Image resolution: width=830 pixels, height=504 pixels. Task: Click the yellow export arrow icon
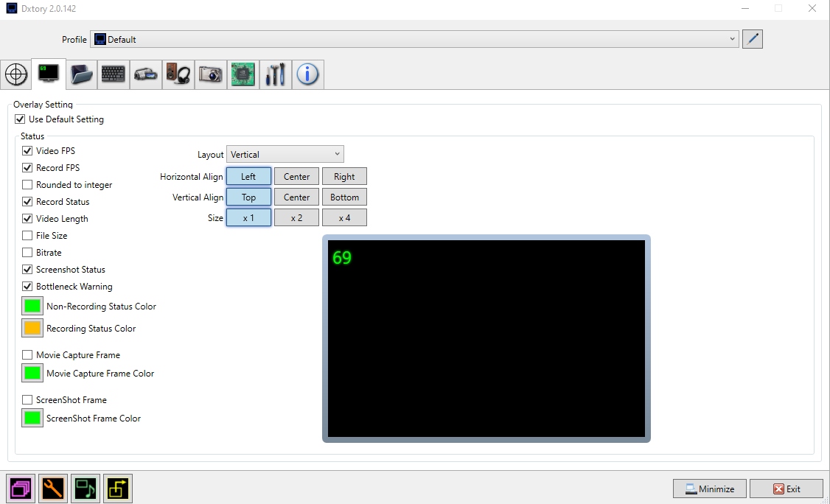(117, 488)
